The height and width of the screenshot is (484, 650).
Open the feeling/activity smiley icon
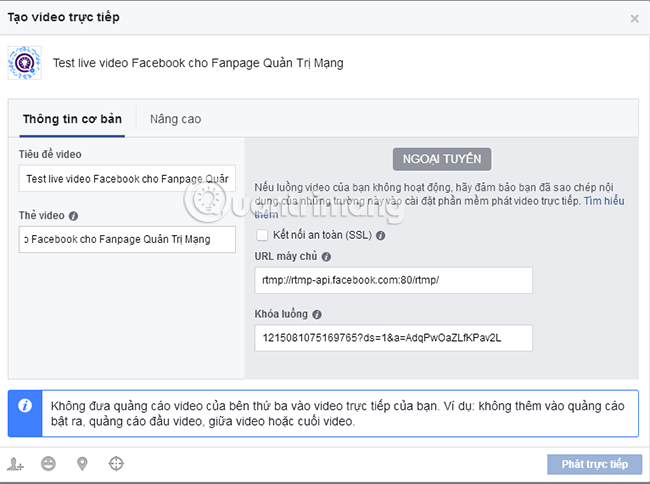click(48, 463)
